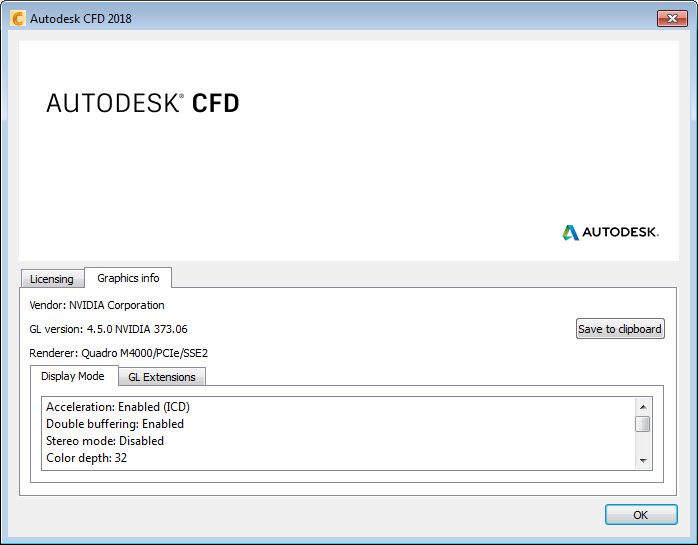Select the 'Color depth: 32' line
The image size is (698, 545).
[87, 458]
